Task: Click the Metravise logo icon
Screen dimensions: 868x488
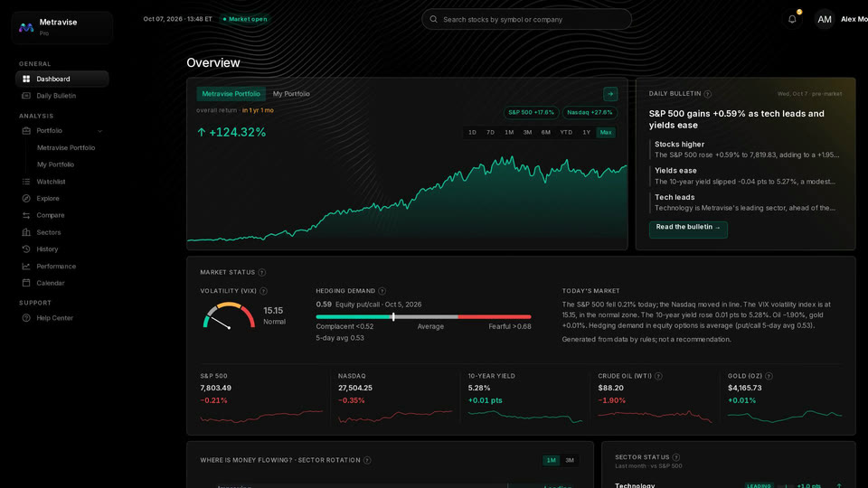Action: pos(26,27)
